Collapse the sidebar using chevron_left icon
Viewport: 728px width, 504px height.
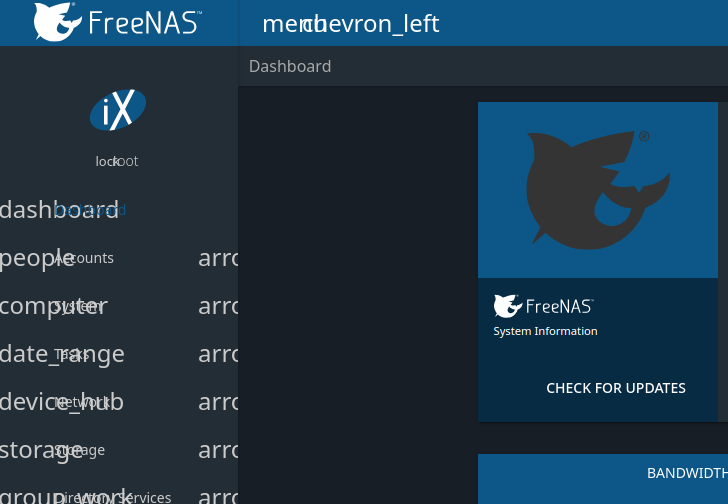pos(373,24)
